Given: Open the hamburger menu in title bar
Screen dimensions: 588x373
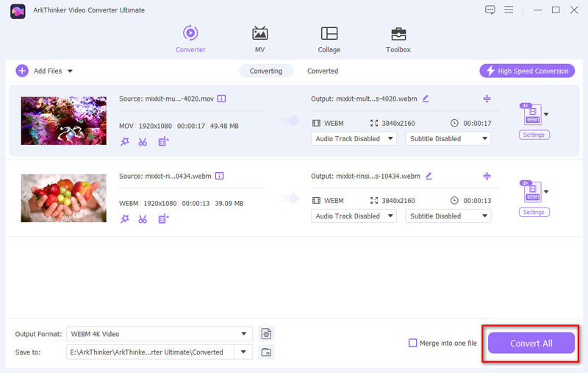Looking at the screenshot, I should tap(509, 10).
